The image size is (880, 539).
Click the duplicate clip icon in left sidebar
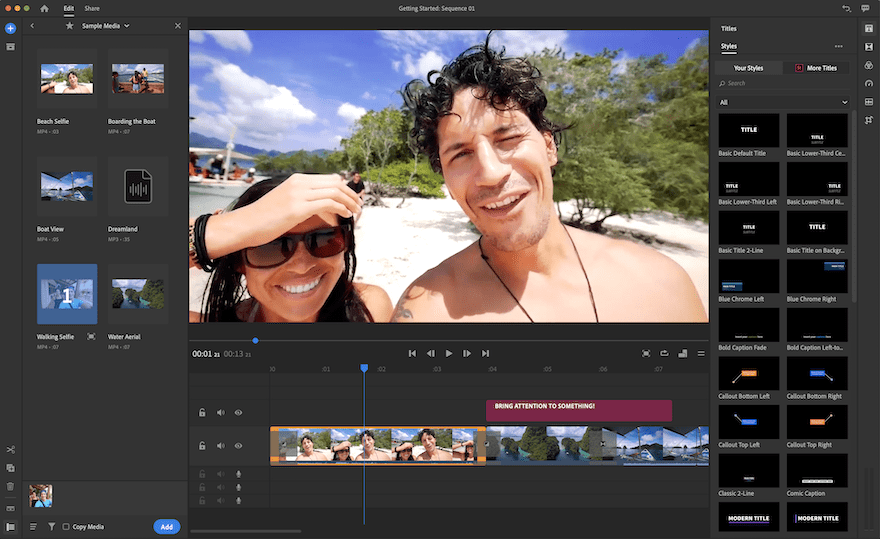[x=10, y=468]
